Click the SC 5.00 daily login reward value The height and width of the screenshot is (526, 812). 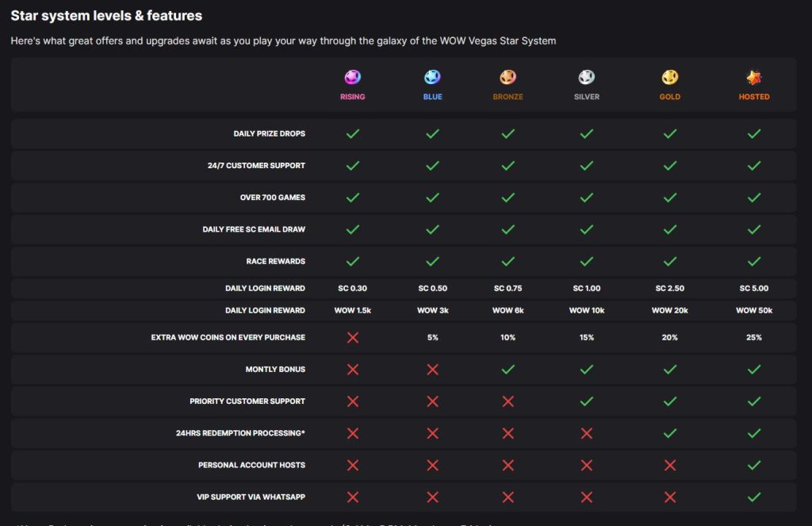[753, 288]
